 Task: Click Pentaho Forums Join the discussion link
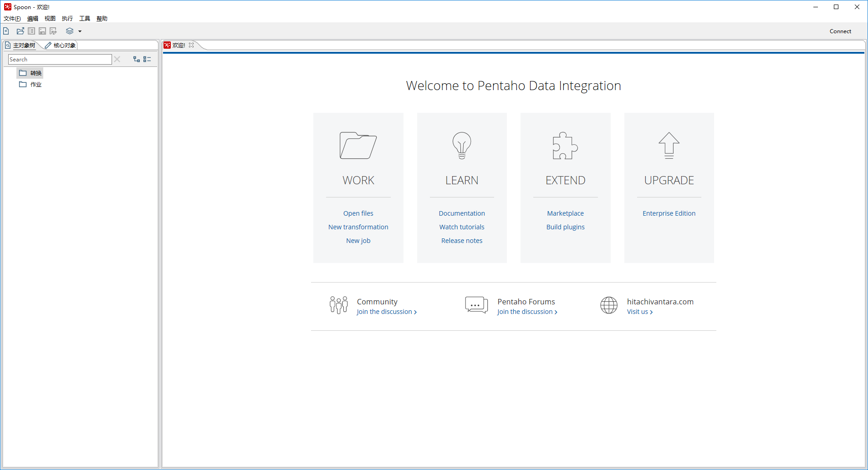coord(527,312)
